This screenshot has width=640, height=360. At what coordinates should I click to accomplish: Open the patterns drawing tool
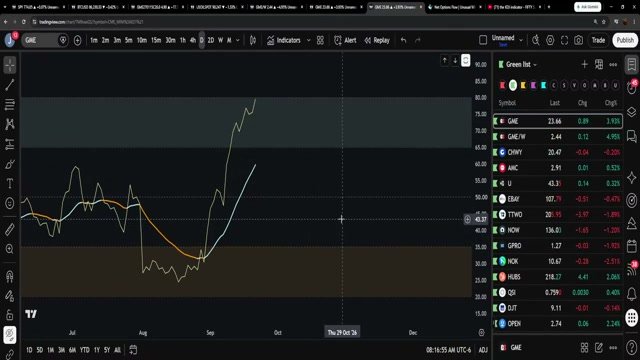(x=10, y=124)
